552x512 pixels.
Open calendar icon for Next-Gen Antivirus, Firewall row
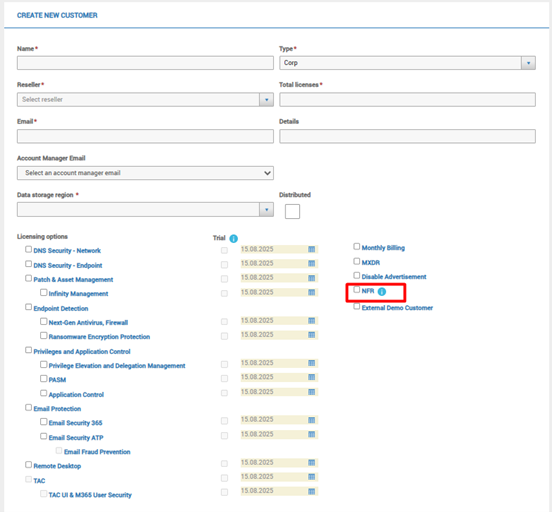[312, 320]
